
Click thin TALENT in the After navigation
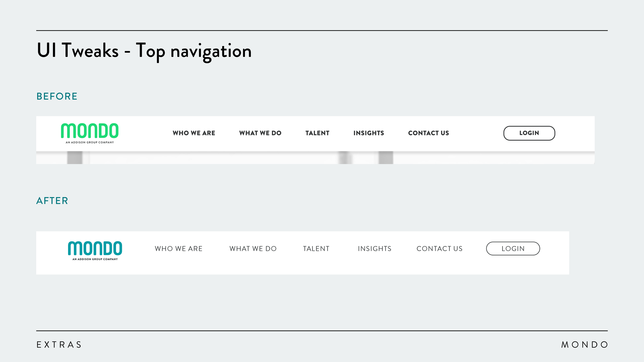point(316,249)
